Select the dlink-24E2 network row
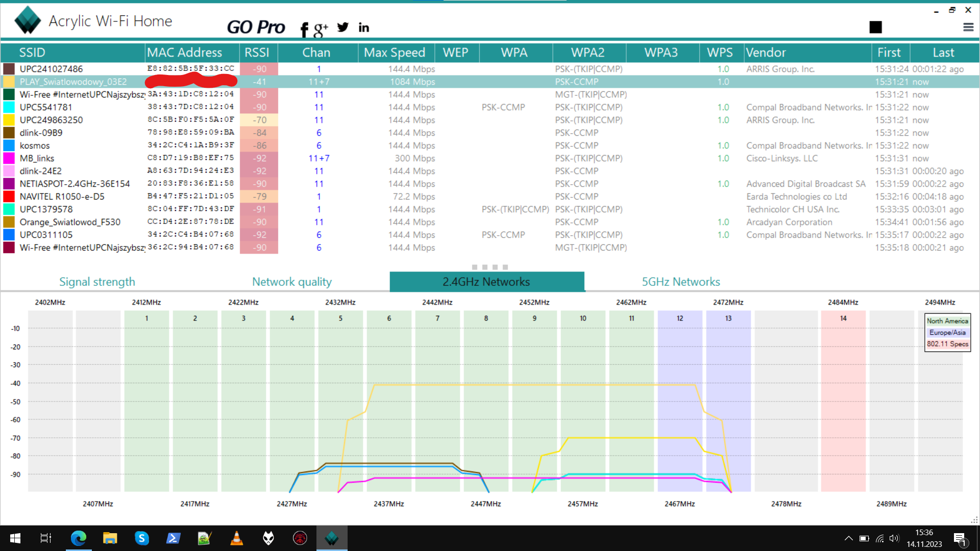Screen dimensions: 980x551 pos(490,171)
